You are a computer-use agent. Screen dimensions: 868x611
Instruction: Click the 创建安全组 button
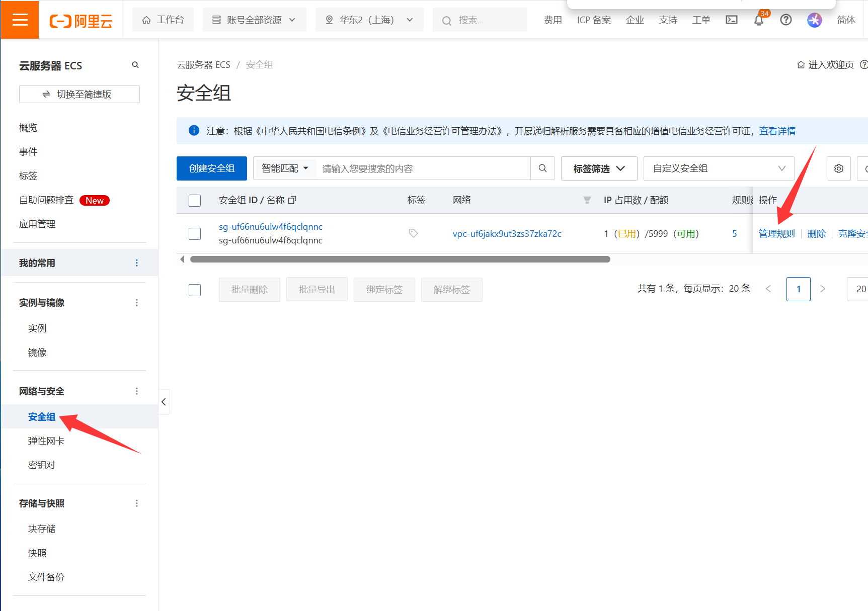pyautogui.click(x=211, y=168)
